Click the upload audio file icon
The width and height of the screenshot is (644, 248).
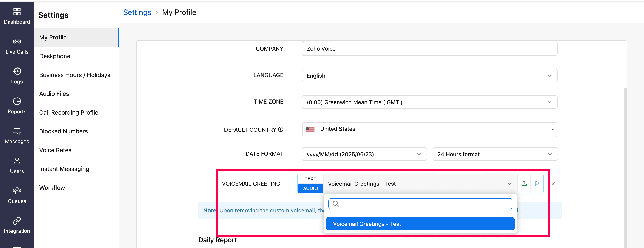pos(524,183)
